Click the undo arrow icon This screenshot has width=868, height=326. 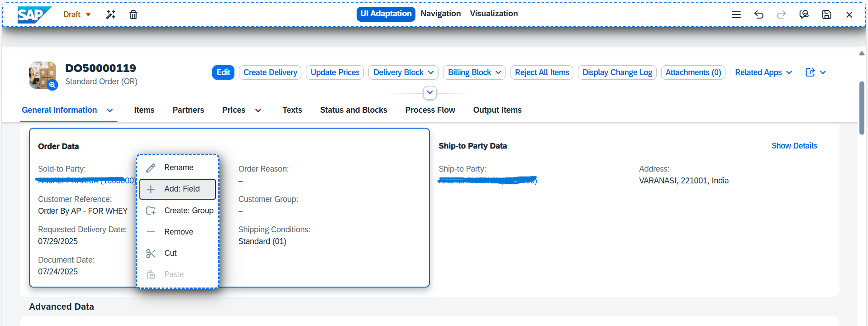click(759, 14)
